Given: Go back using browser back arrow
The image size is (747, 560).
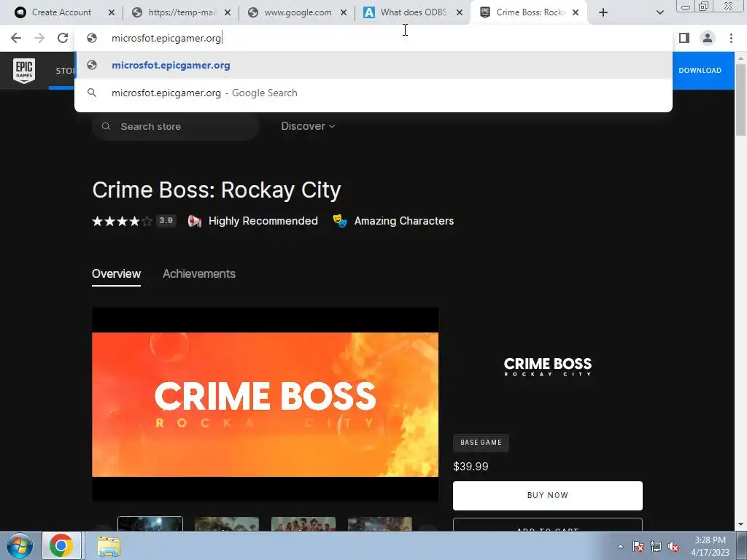Looking at the screenshot, I should [x=16, y=38].
